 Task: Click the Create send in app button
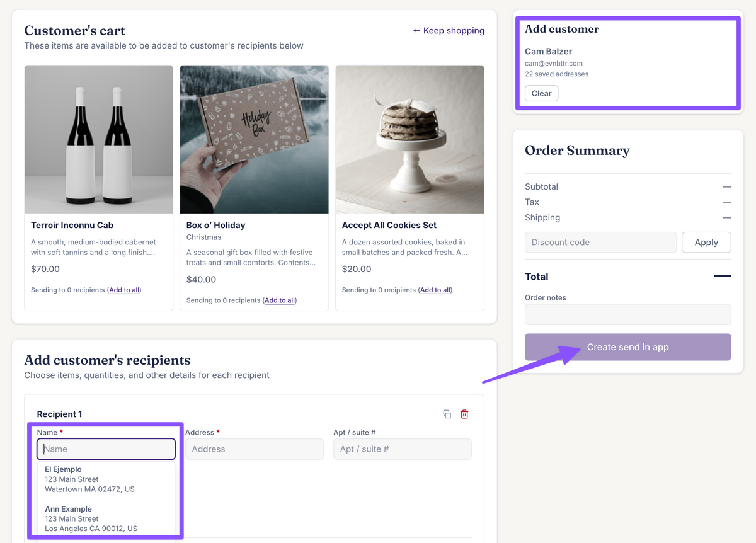pos(627,347)
